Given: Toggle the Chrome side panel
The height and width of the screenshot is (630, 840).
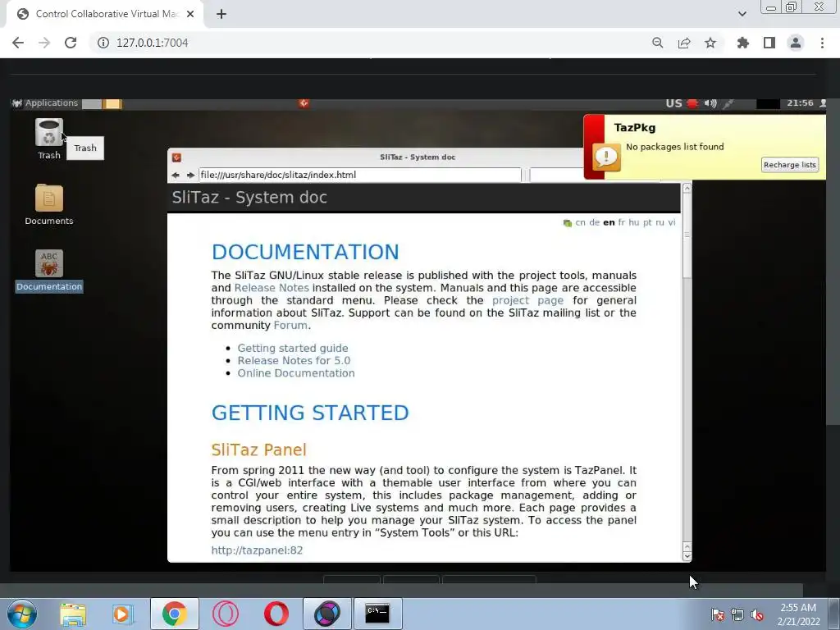Looking at the screenshot, I should 769,43.
